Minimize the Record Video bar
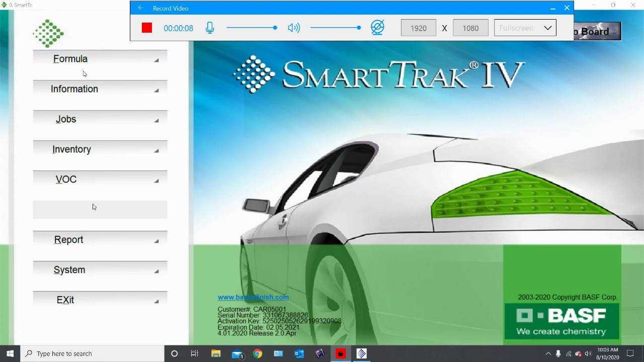 (x=552, y=8)
